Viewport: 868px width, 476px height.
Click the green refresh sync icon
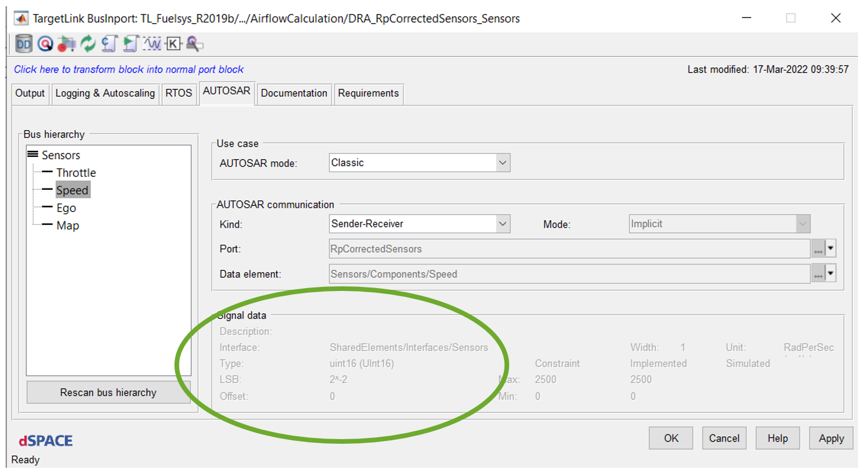tap(87, 43)
